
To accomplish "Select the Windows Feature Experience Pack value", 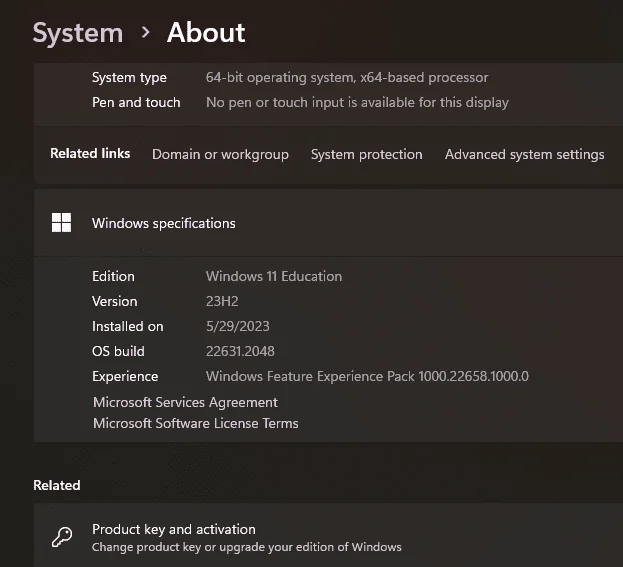I will point(367,376).
